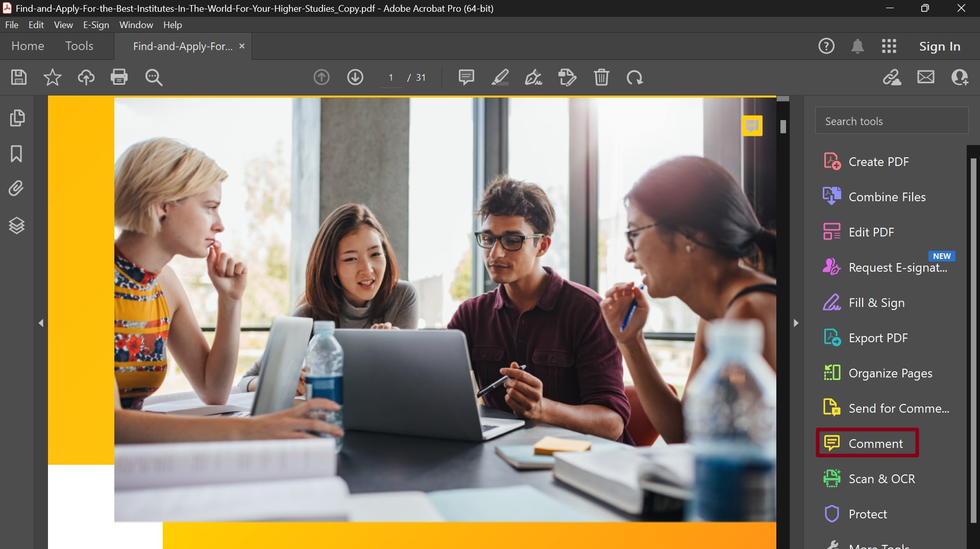The image size is (980, 549).
Task: Start the Find text search tool
Action: point(153,77)
